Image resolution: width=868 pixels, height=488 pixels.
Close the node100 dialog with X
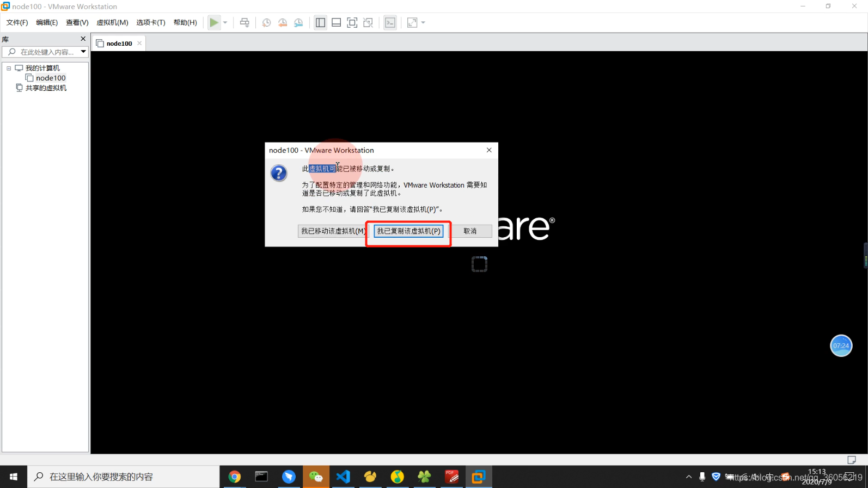tap(489, 150)
